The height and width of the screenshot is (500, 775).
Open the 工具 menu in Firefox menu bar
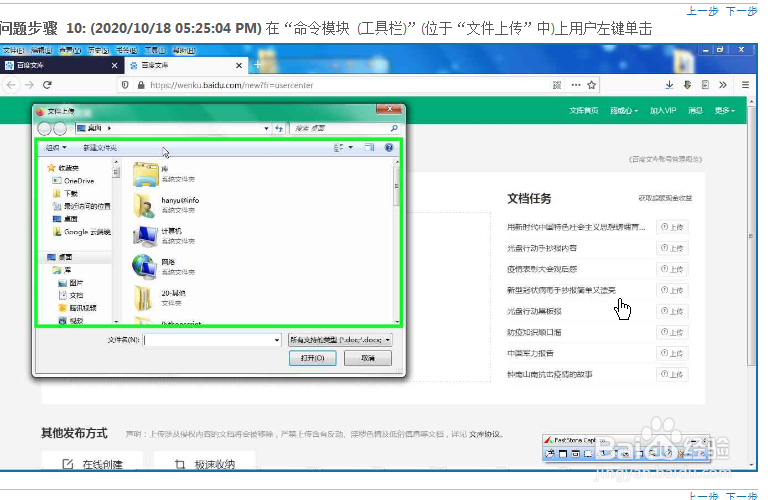pos(155,50)
